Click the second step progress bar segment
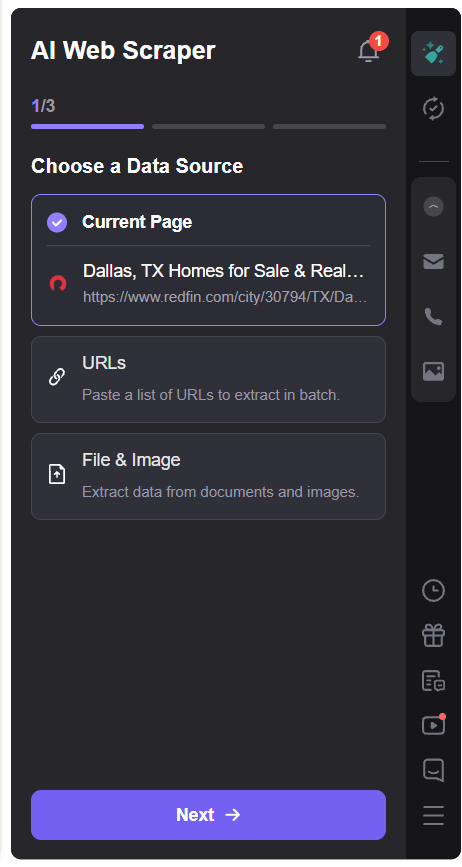 pos(208,127)
